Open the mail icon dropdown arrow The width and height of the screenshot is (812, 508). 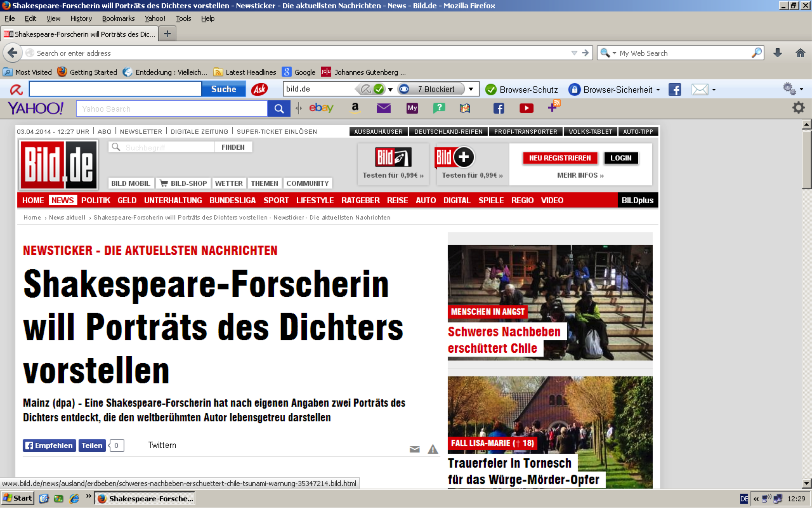[x=714, y=90]
